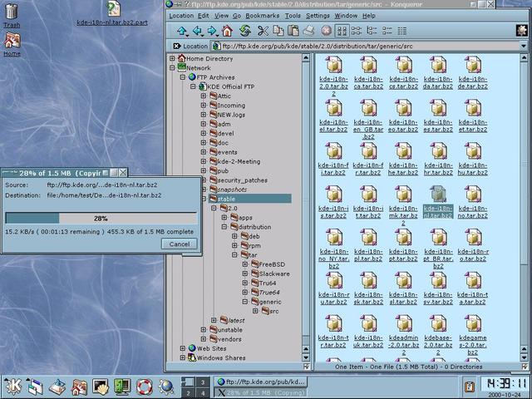The width and height of the screenshot is (532, 399).
Task: Launch terminal Konsole icon on panel
Action: point(101,387)
